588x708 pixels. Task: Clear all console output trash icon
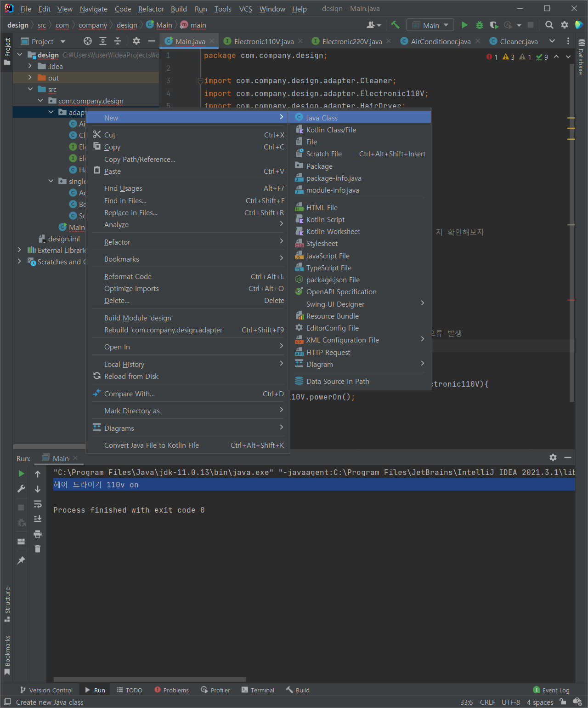pyautogui.click(x=38, y=548)
